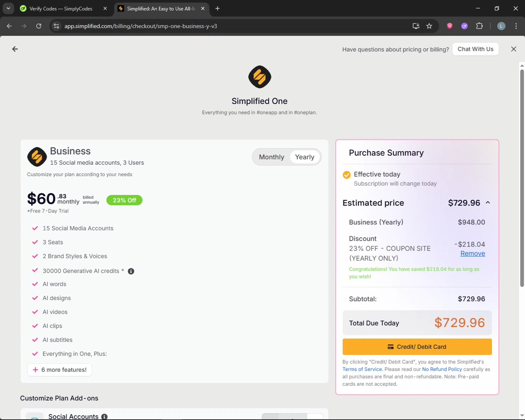Screen dimensions: 525x420
Task: Click the Simplified One logo
Action: tap(259, 77)
